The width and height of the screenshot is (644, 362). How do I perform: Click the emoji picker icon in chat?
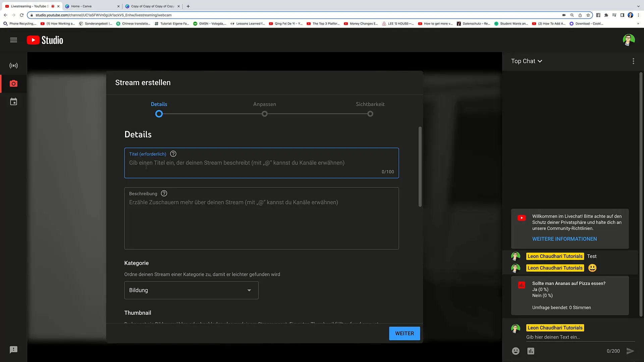[x=515, y=351]
